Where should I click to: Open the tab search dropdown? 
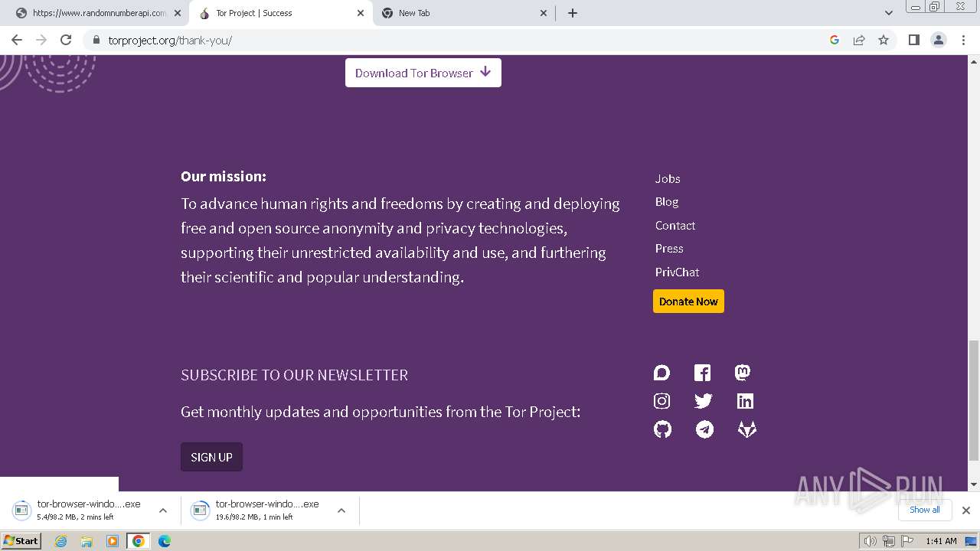point(889,13)
